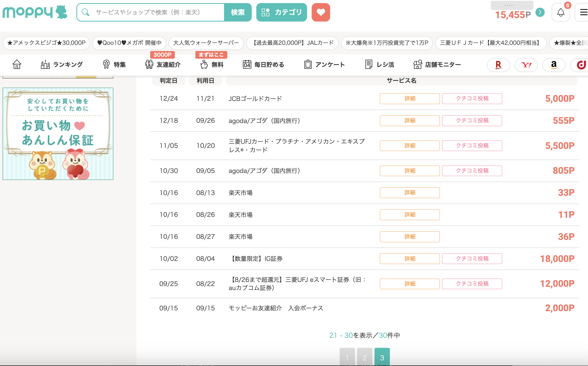Click 詳細 for 三菱UFJ eスマート証券
Viewport: 588px width, 366px height.
[410, 284]
